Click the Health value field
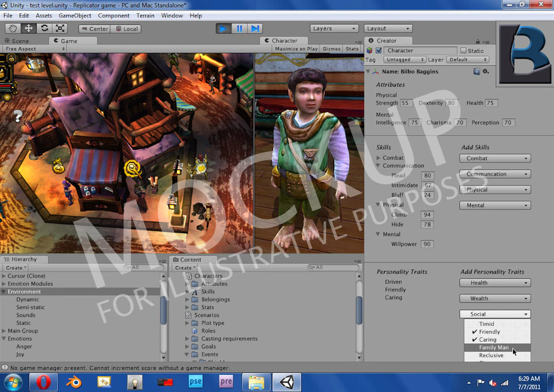 point(491,103)
